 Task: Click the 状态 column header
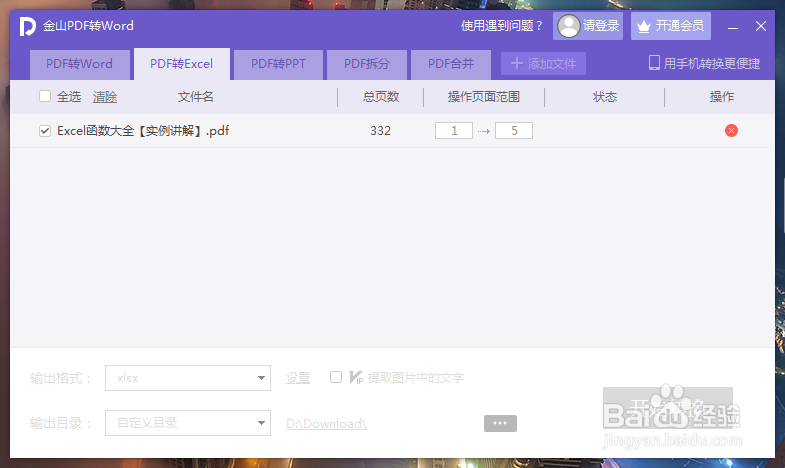click(605, 97)
